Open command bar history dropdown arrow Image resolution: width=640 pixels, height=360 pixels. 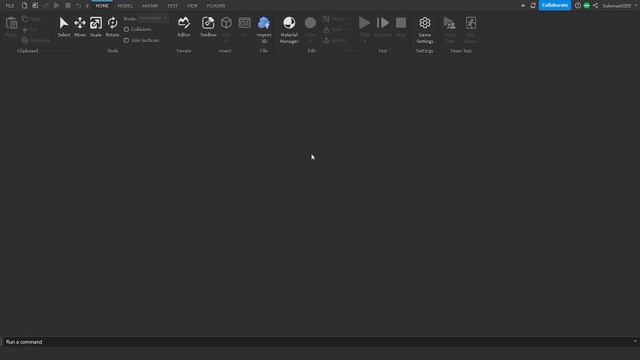pos(635,341)
